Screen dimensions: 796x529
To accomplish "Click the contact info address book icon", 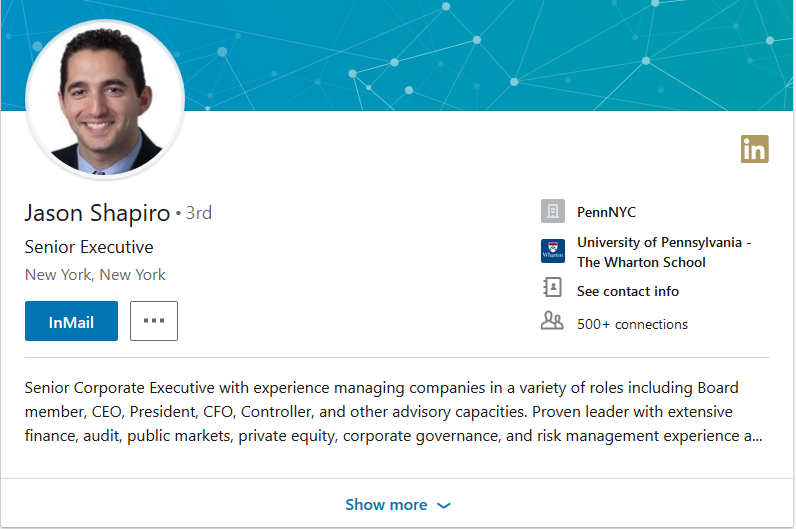I will [x=552, y=287].
